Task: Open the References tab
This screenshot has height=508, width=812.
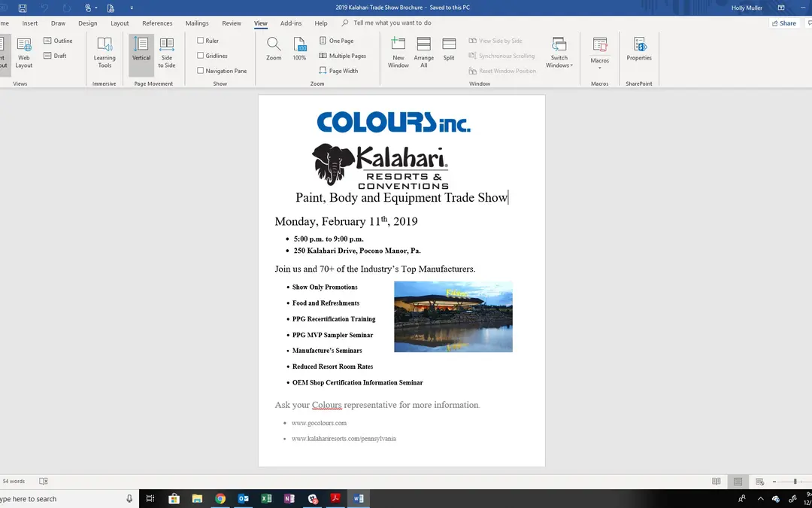Action: [157, 23]
